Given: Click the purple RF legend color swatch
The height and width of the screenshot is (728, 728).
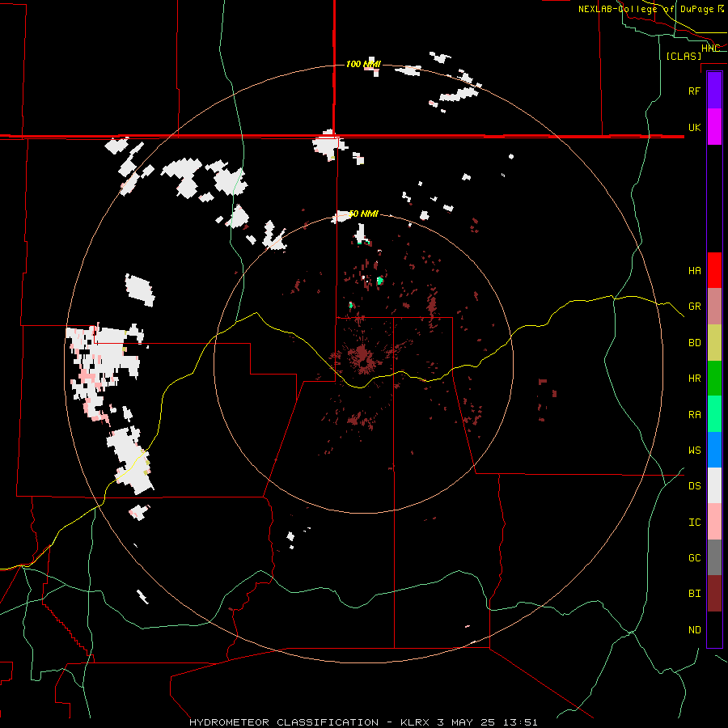Looking at the screenshot, I should pos(714,91).
